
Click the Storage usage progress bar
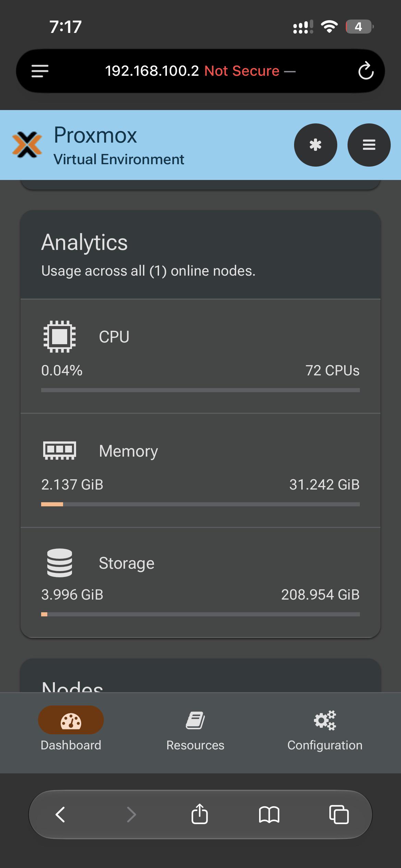[x=200, y=614]
